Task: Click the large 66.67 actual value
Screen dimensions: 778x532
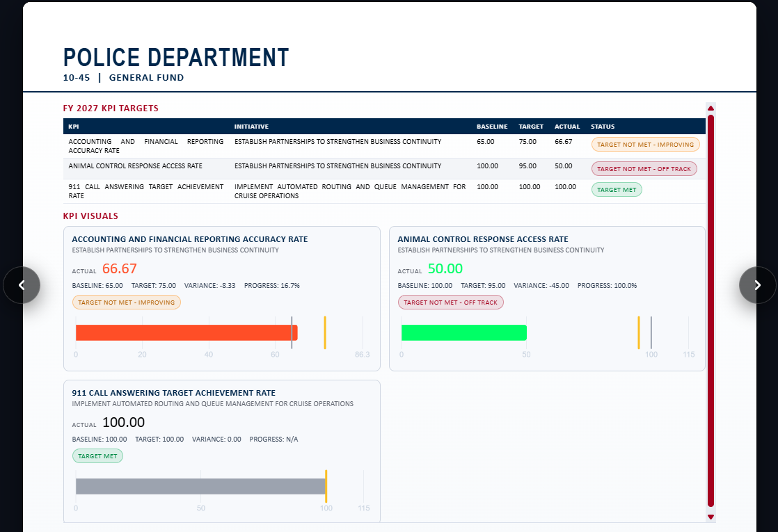Action: (x=120, y=268)
